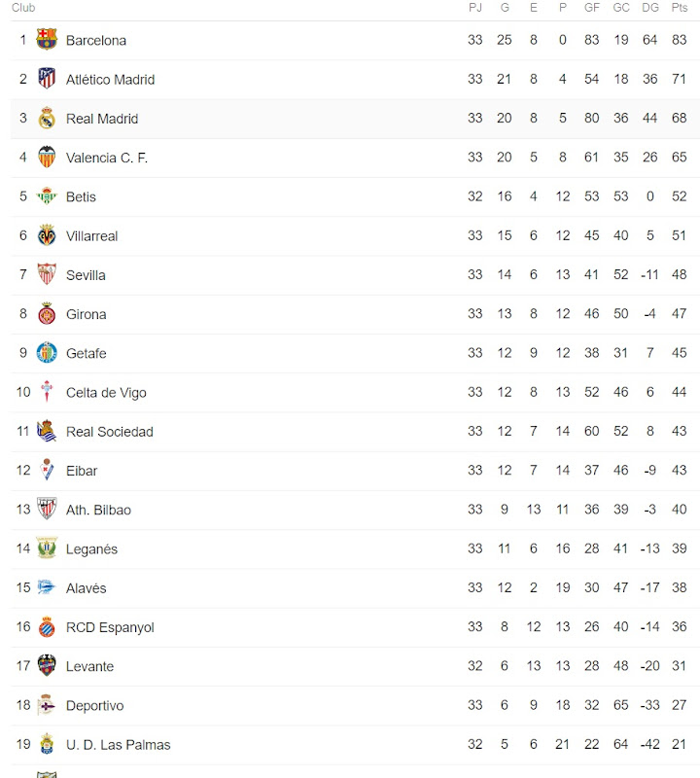Click the Celta de Vigo crest icon
The width and height of the screenshot is (700, 778).
(x=47, y=392)
